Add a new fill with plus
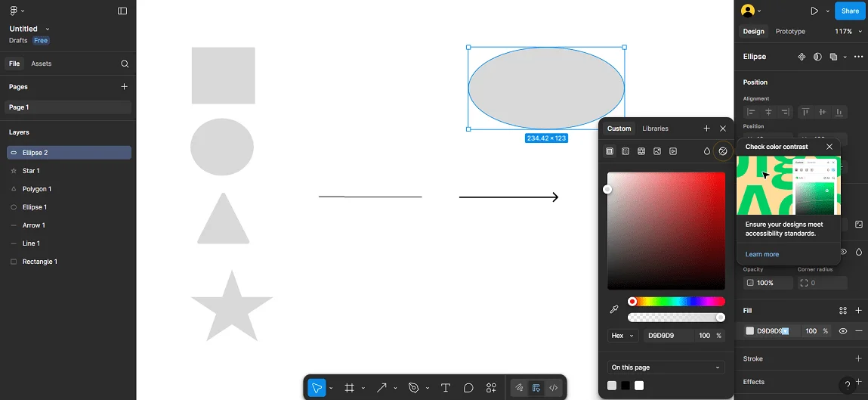Screen dimensions: 868x400 pos(859,311)
